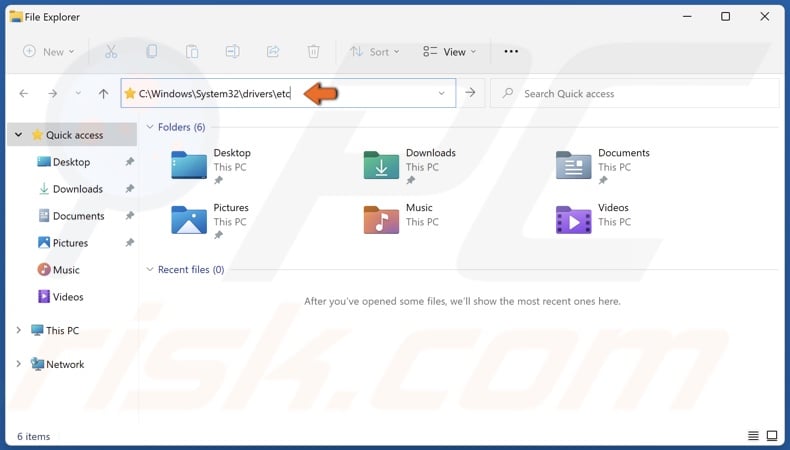Viewport: 790px width, 450px height.
Task: Click the pin next to sidebar Downloads
Action: point(129,188)
